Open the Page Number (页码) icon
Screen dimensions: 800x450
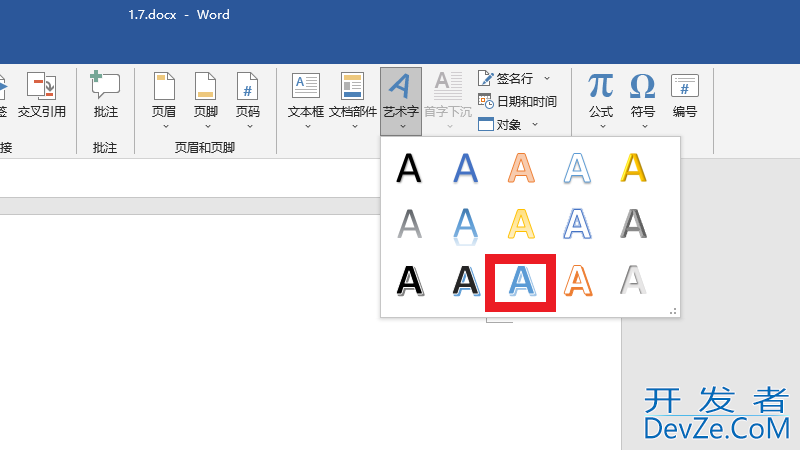tap(247, 86)
